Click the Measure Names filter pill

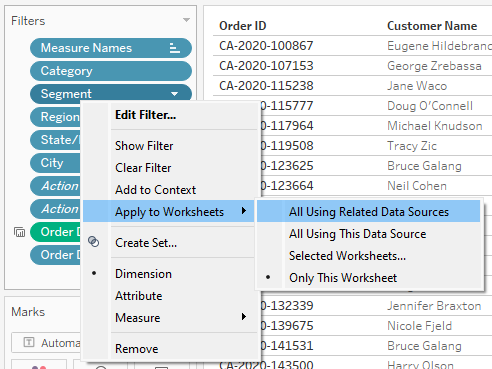[x=111, y=48]
